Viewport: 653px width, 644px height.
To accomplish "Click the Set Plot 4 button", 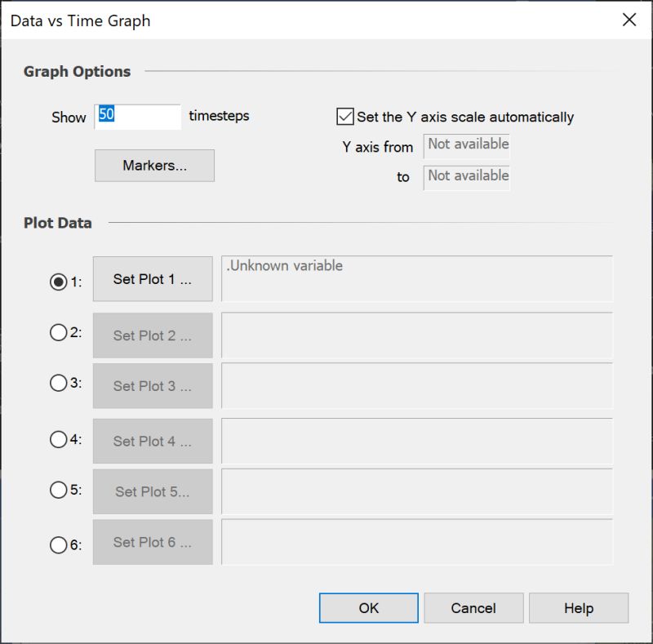I will (153, 441).
